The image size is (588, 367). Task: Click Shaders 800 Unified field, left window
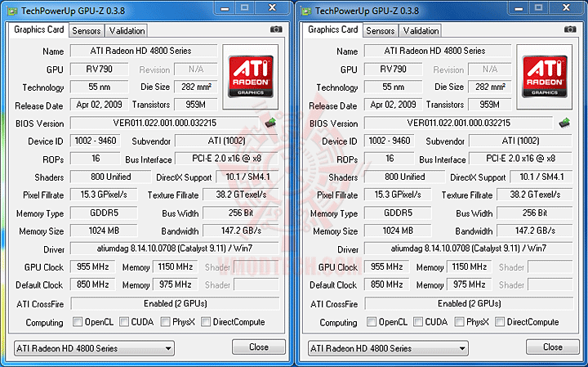(x=110, y=177)
